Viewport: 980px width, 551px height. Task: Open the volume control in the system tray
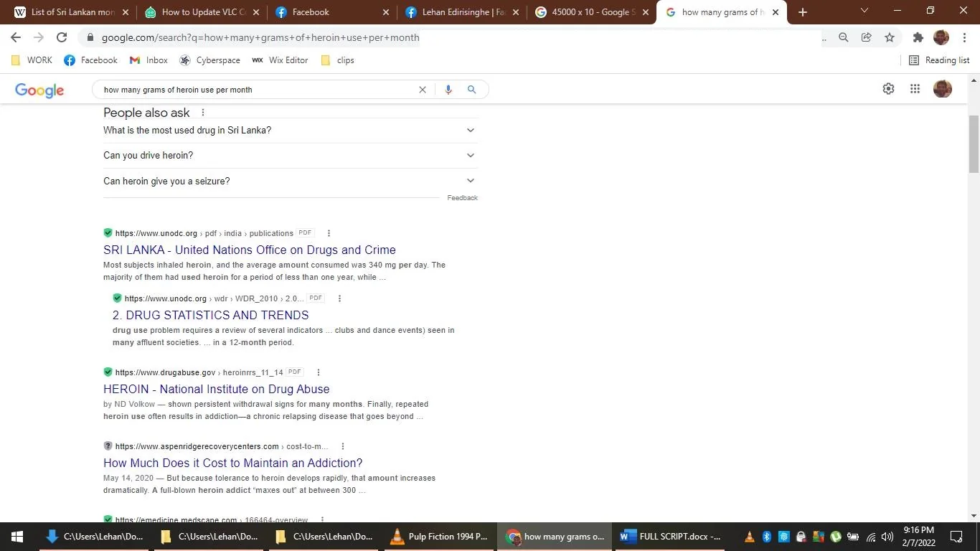point(887,537)
